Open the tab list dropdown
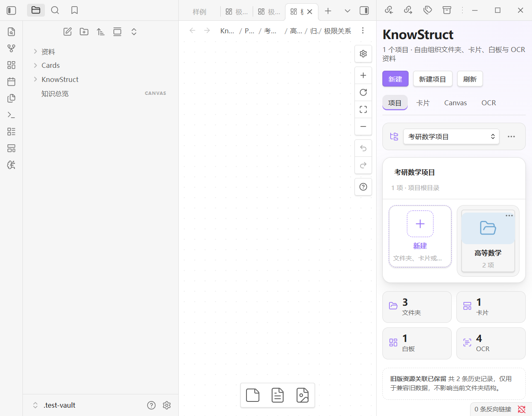Viewport: 532px width, 416px height. pos(347,11)
